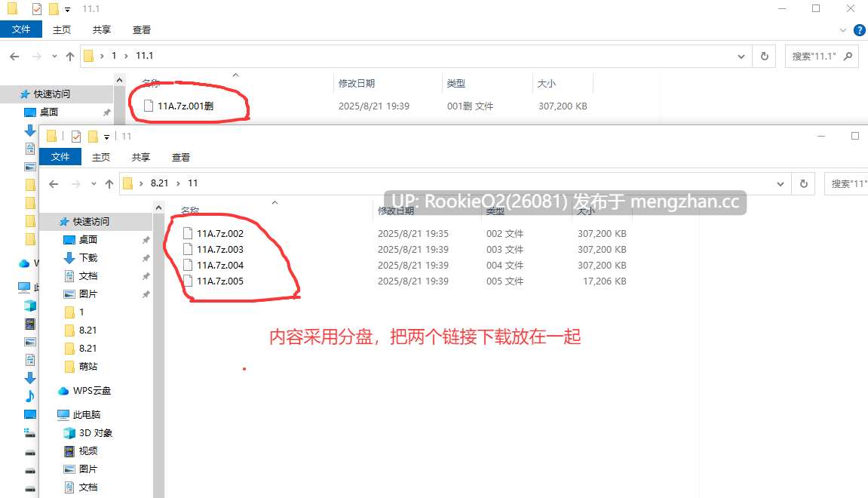Open the 文件 tab in the 11 window
The width and height of the screenshot is (868, 498).
[x=60, y=157]
